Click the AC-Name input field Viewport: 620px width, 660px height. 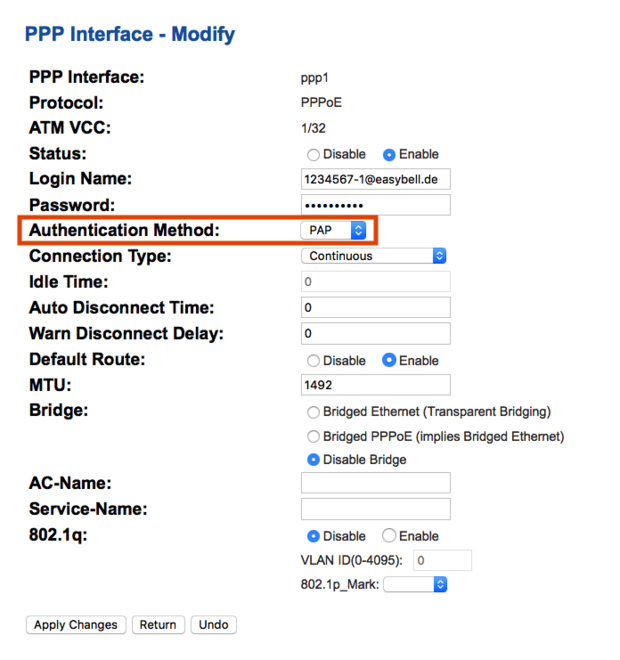[375, 483]
